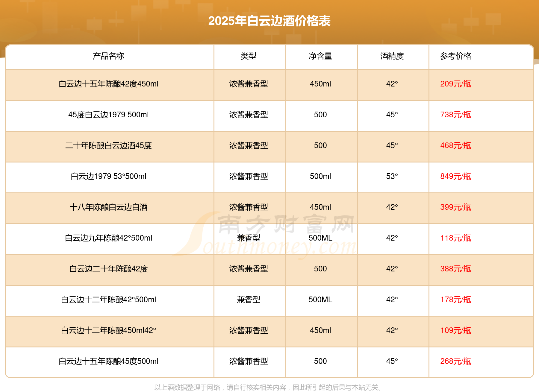539x392 pixels.
Task: Click price 118元/瓶
Action: pos(456,238)
